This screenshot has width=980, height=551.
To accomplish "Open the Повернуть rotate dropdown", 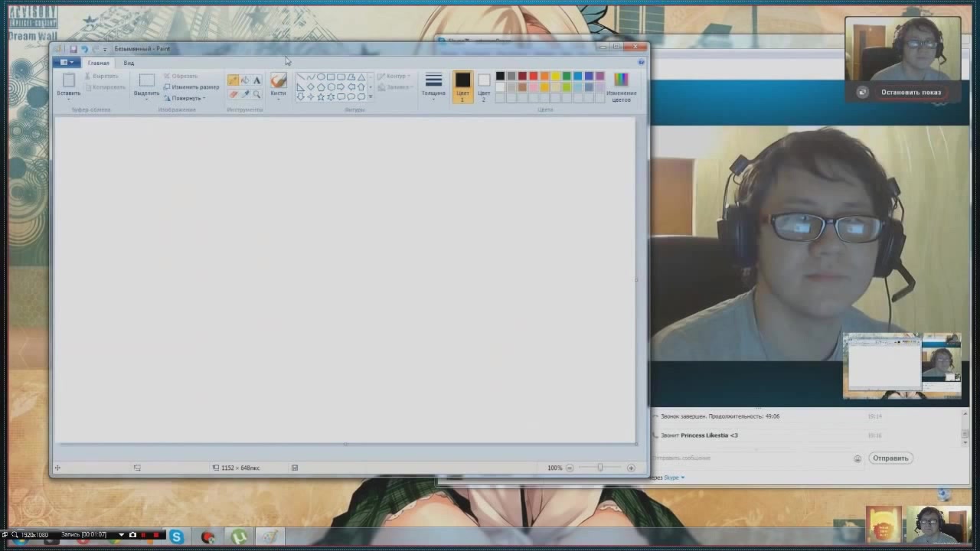I will (186, 98).
